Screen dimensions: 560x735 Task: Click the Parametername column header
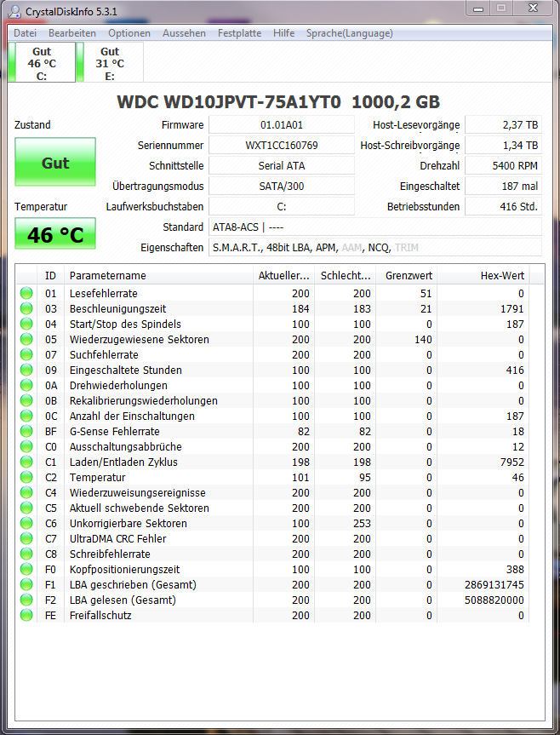(159, 276)
